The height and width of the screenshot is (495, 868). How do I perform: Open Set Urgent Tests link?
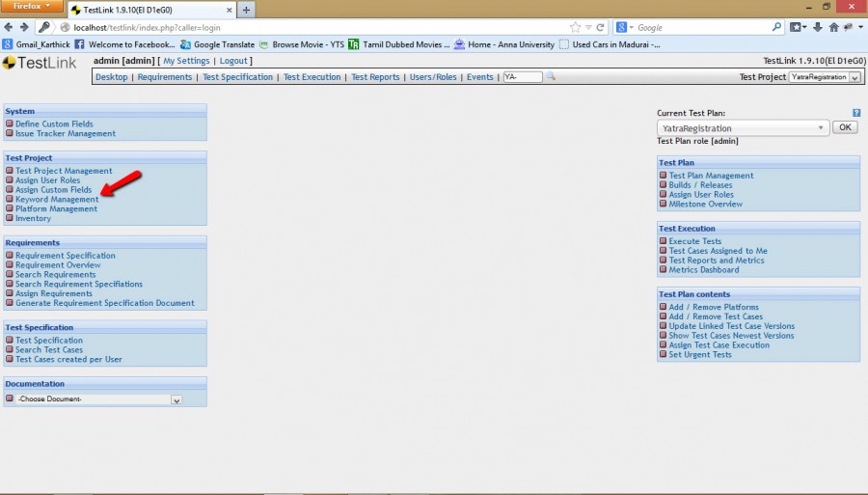700,354
